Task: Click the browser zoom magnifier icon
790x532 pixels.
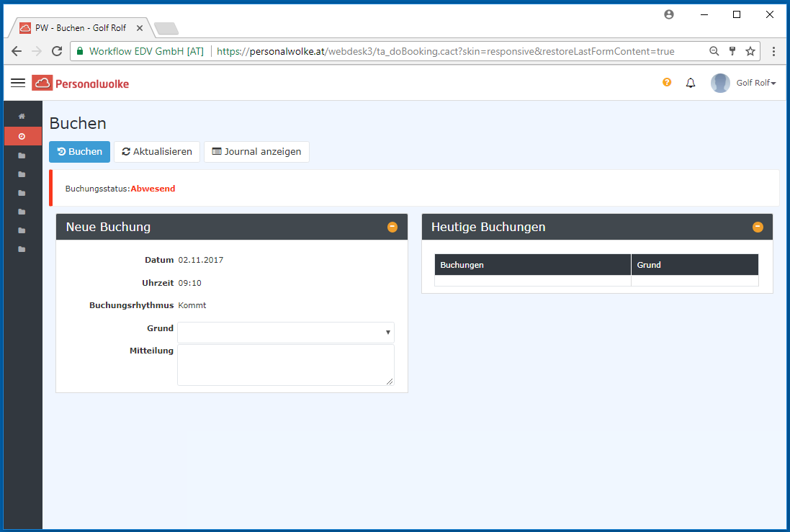Action: point(714,51)
